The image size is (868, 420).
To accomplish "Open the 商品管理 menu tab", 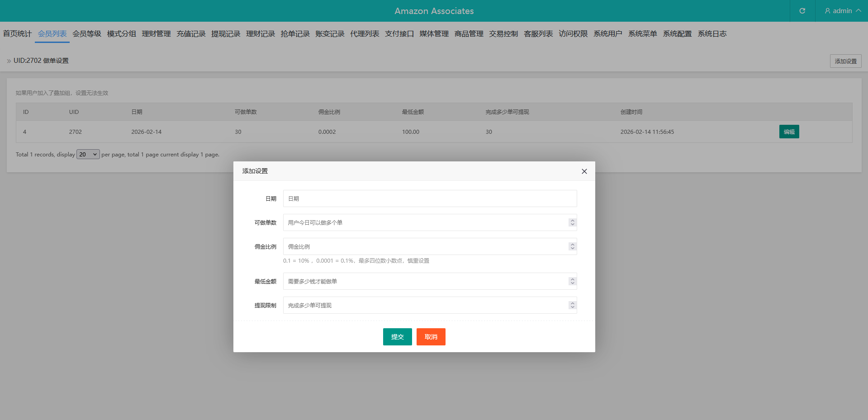I will click(x=469, y=34).
